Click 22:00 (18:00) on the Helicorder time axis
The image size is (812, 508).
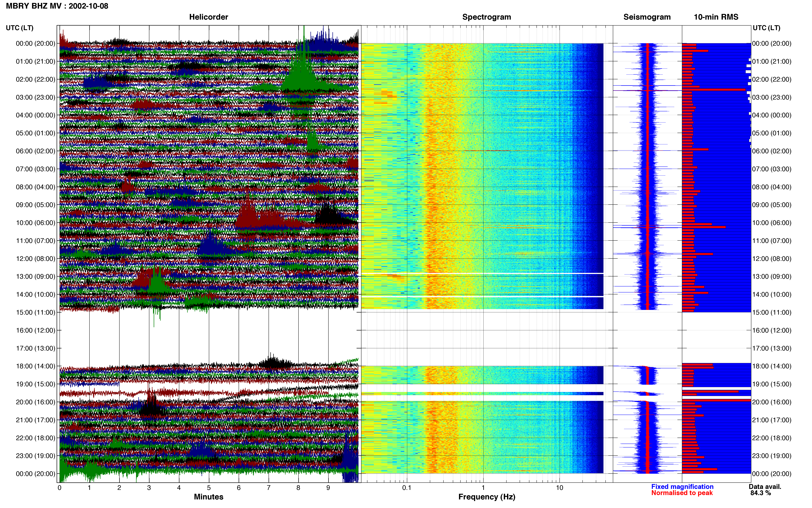36,438
